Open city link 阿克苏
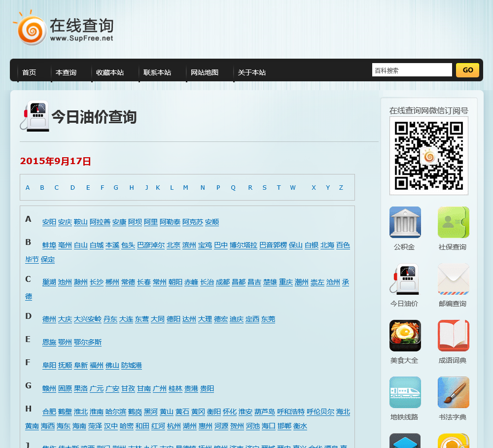 click(x=193, y=222)
